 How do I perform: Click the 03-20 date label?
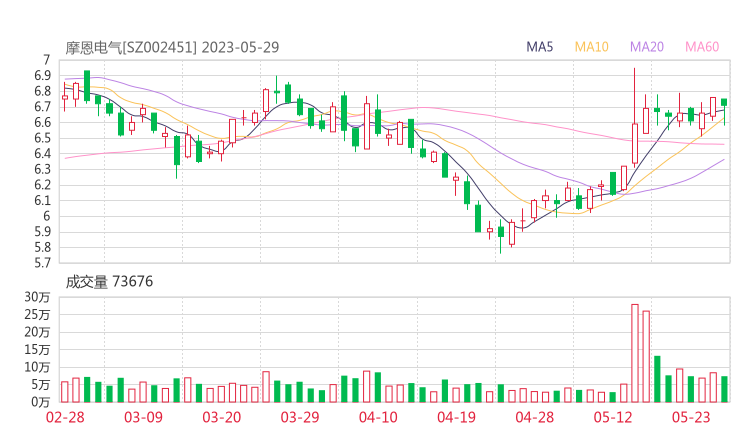pos(222,417)
